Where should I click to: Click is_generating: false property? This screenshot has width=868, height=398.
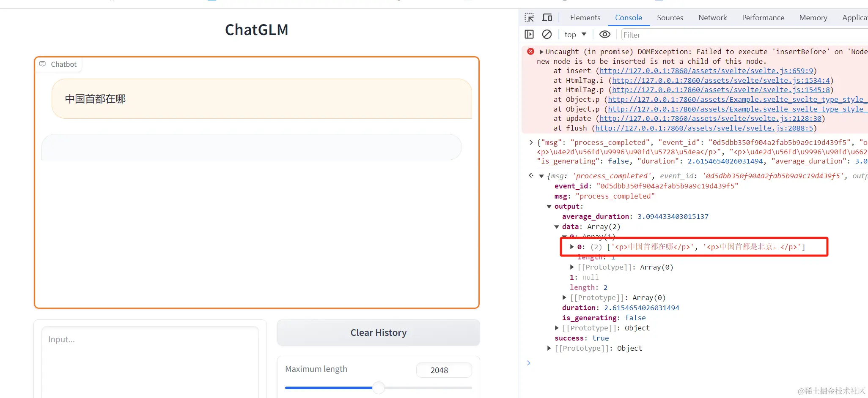[x=604, y=318]
